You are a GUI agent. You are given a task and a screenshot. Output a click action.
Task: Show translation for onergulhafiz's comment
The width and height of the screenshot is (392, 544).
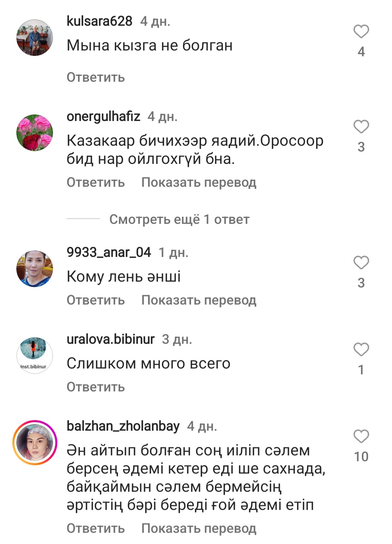coord(199,182)
